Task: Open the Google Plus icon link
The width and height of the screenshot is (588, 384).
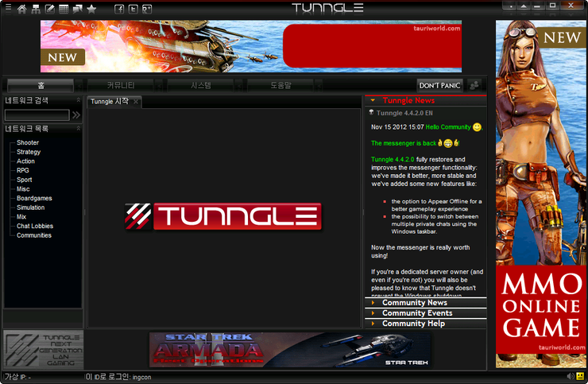Action: pyautogui.click(x=147, y=9)
